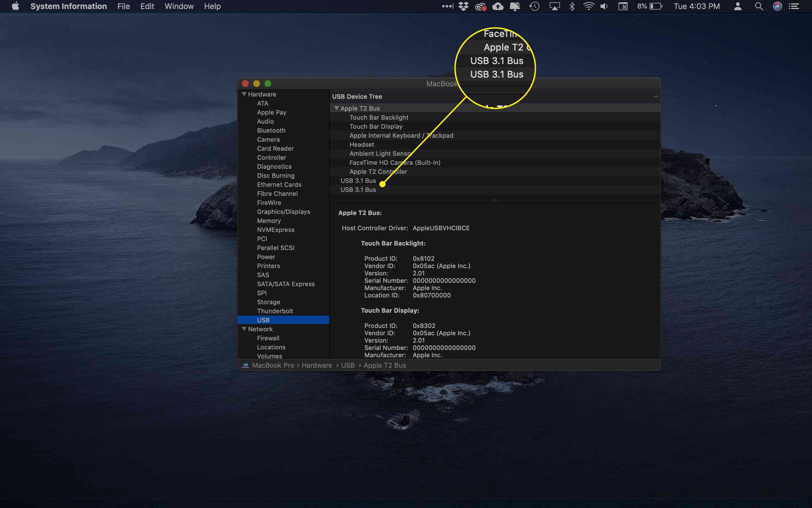This screenshot has width=812, height=508.
Task: Collapse the Apple T2 Bus tree node
Action: (336, 109)
